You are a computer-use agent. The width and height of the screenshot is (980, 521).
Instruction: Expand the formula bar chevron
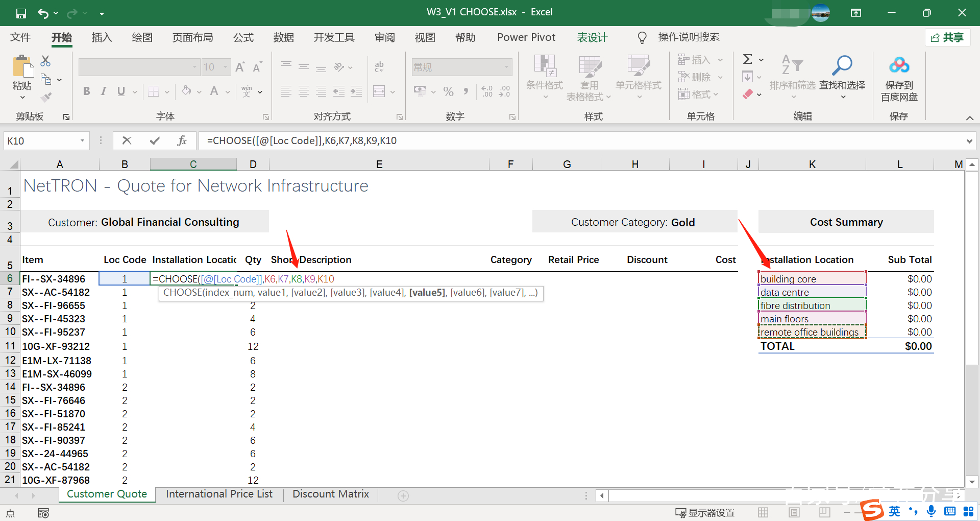pos(969,141)
